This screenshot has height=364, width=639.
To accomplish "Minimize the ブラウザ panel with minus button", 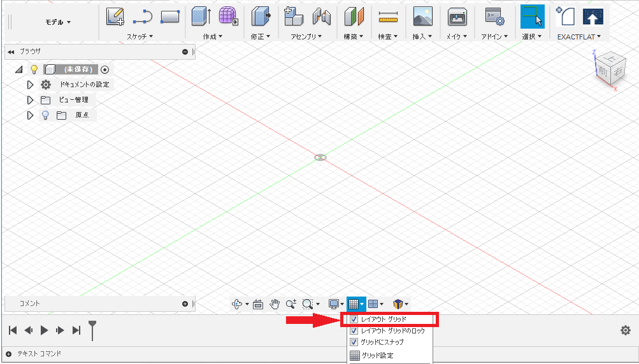I will [185, 52].
